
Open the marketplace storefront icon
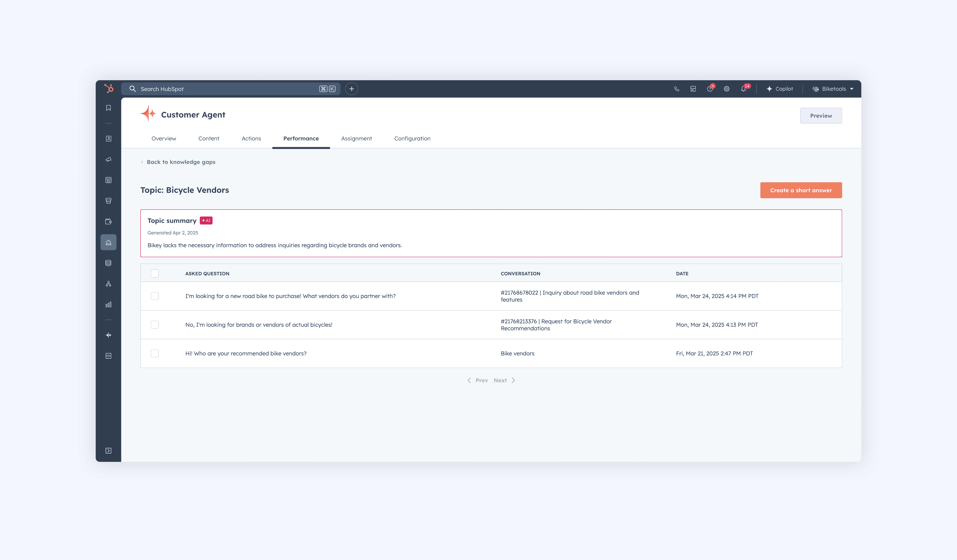693,89
